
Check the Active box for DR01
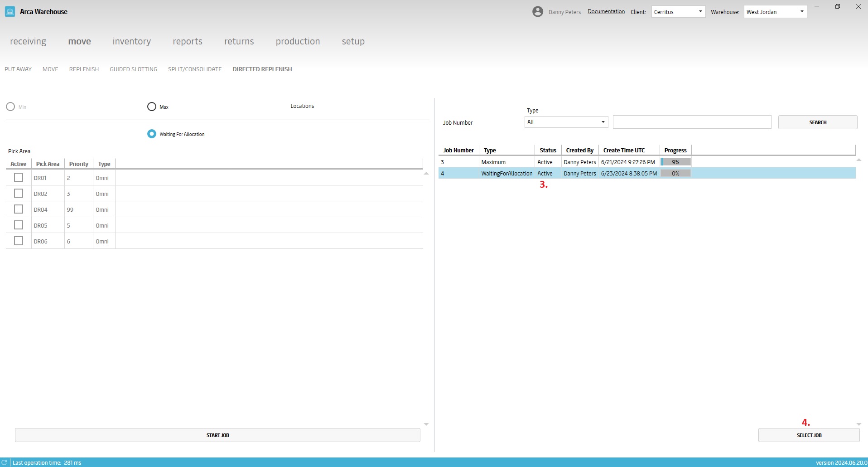(19, 177)
